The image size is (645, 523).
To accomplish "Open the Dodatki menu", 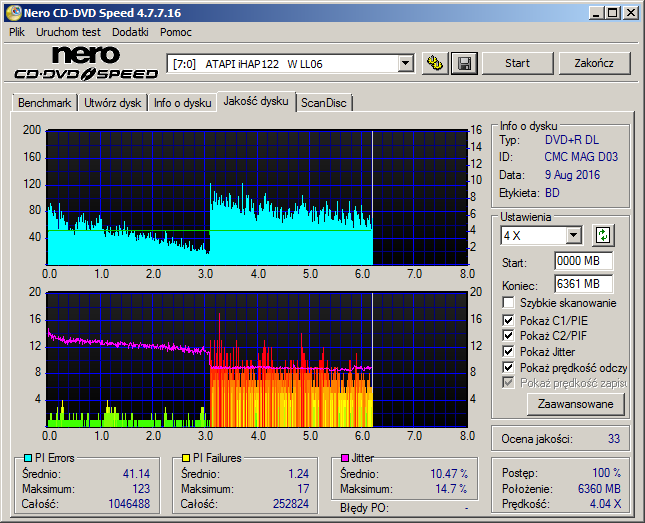I will (x=130, y=32).
